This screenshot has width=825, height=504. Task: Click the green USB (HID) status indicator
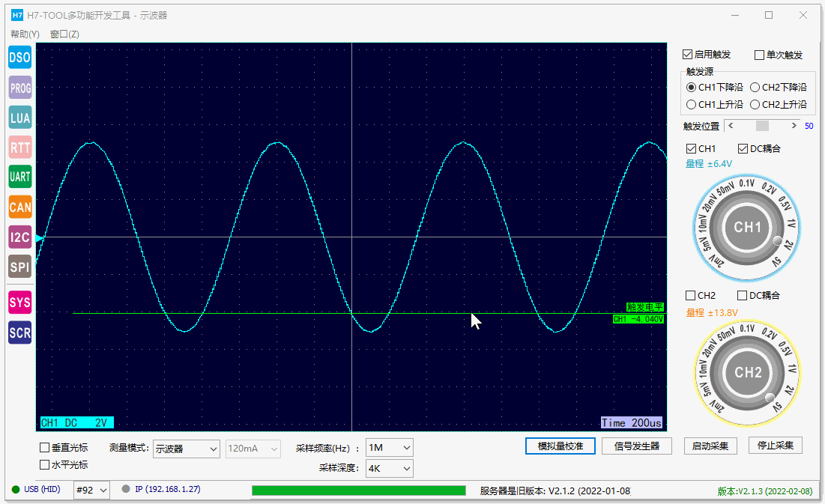coord(16,489)
